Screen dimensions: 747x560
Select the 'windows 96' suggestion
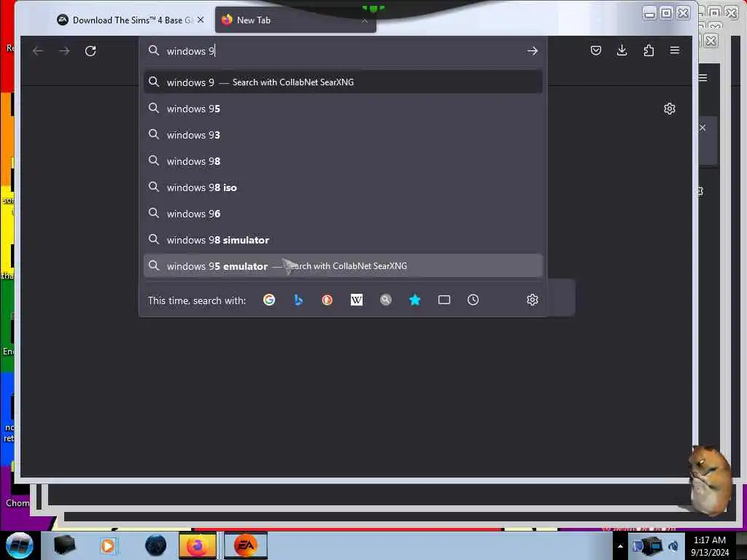(343, 214)
